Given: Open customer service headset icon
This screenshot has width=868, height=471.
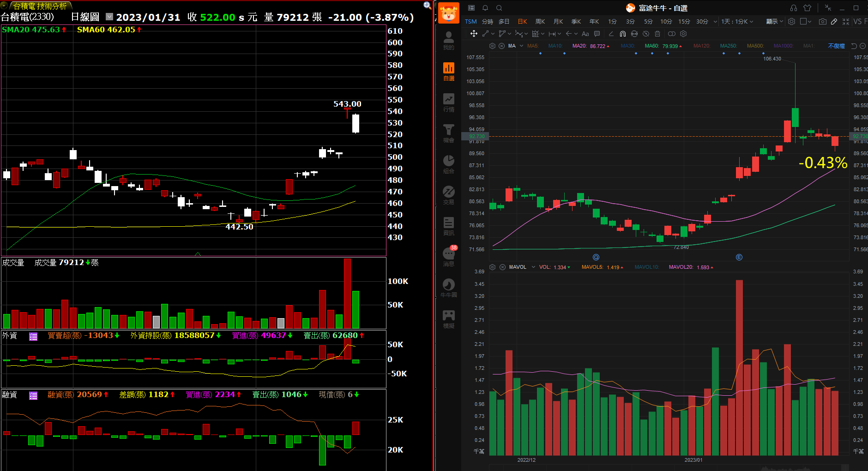Looking at the screenshot, I should (793, 8).
